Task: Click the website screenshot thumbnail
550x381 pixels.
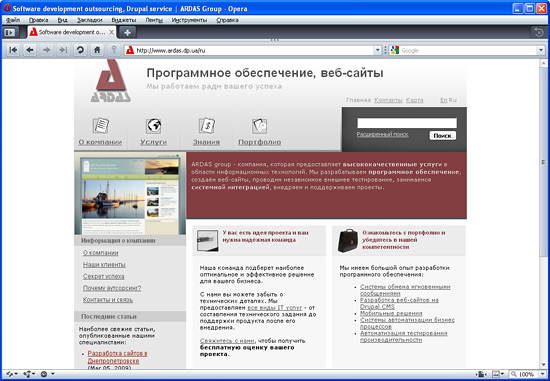Action: (130, 194)
